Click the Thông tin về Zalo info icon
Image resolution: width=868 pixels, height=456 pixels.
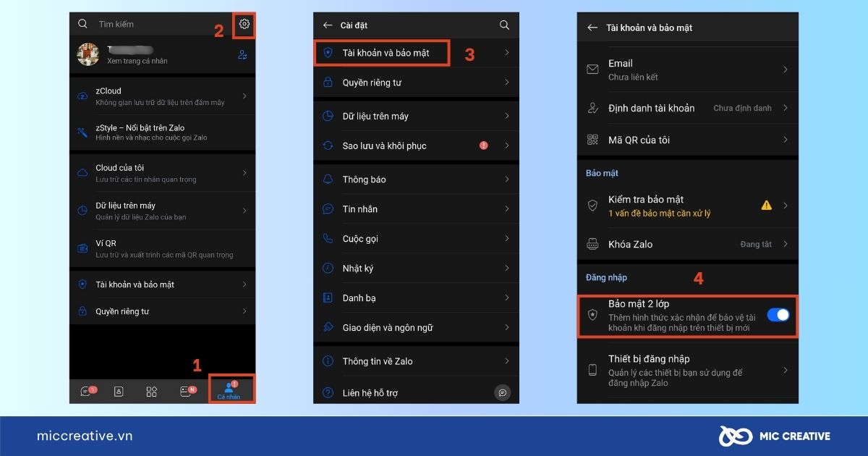tap(328, 361)
